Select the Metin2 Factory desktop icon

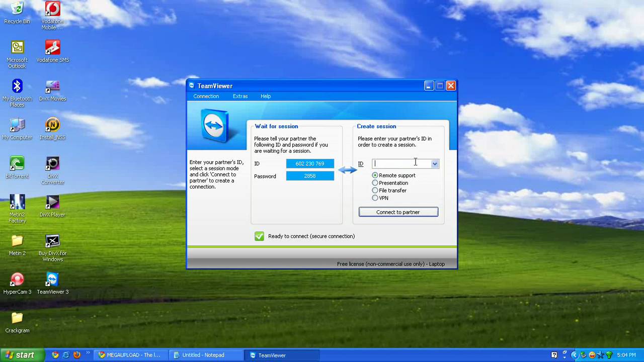(17, 210)
